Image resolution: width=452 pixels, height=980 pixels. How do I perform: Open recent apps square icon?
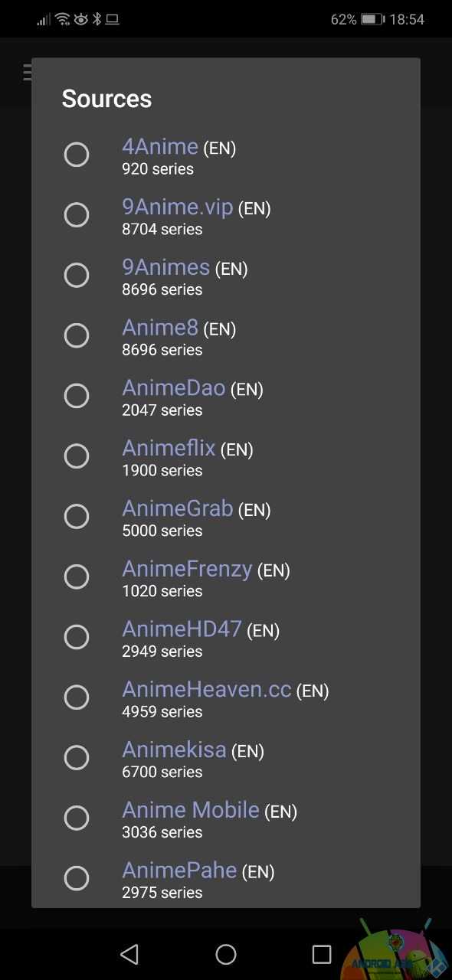(x=322, y=954)
